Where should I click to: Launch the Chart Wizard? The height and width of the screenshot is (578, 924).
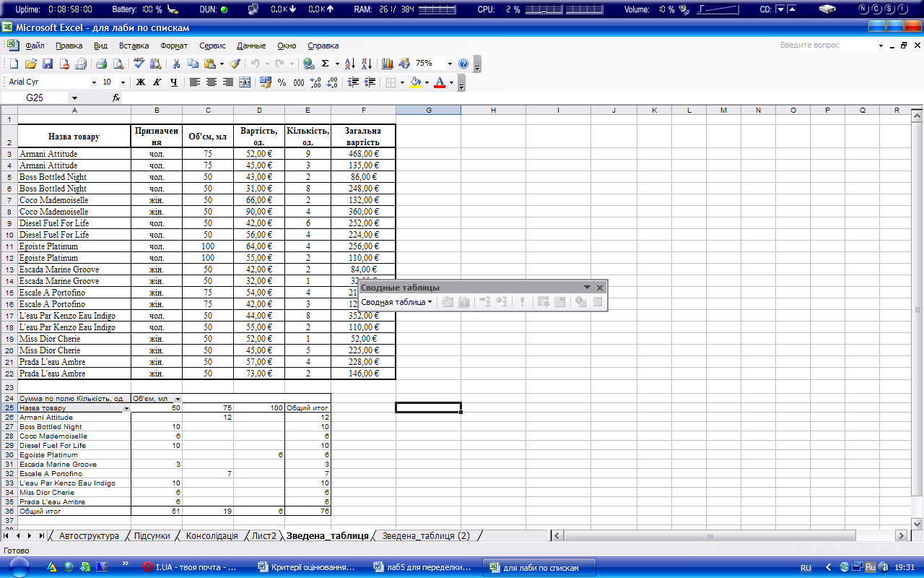point(387,64)
